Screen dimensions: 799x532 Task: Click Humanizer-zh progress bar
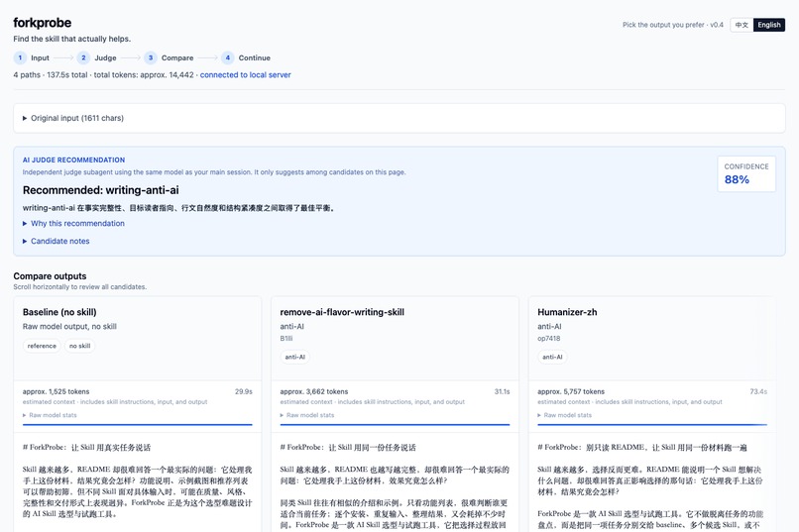point(652,424)
